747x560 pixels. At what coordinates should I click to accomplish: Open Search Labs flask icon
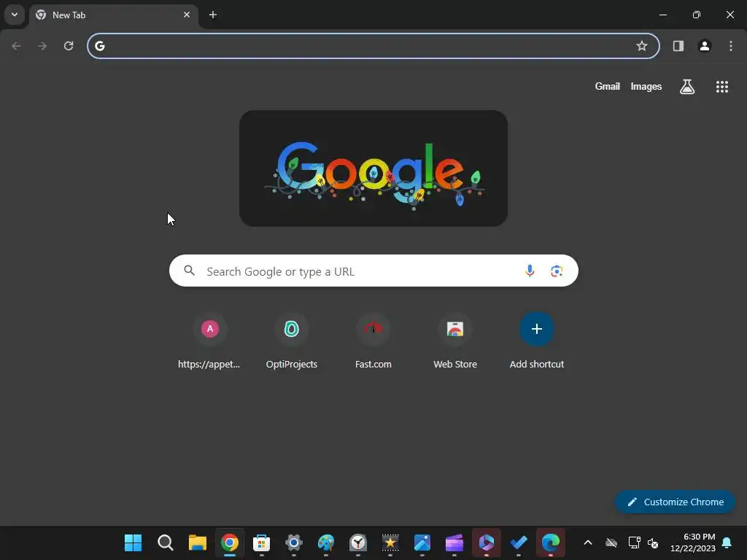pyautogui.click(x=687, y=87)
